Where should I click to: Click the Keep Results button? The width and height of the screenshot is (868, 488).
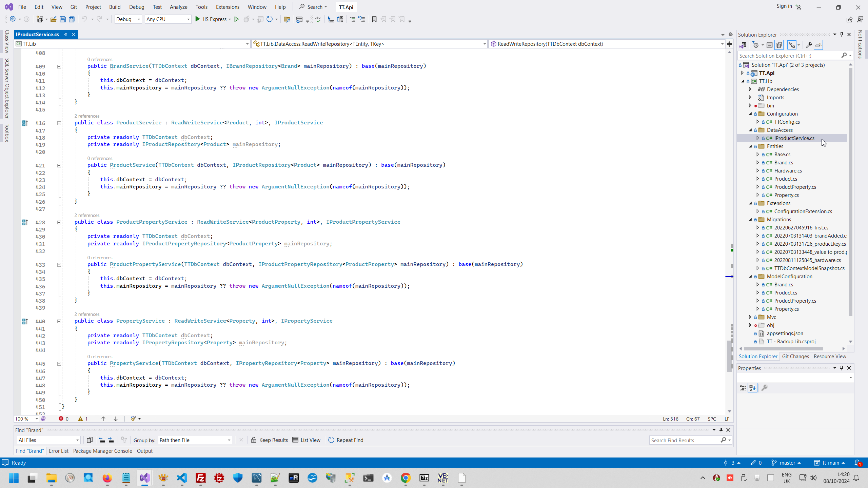[270, 440]
